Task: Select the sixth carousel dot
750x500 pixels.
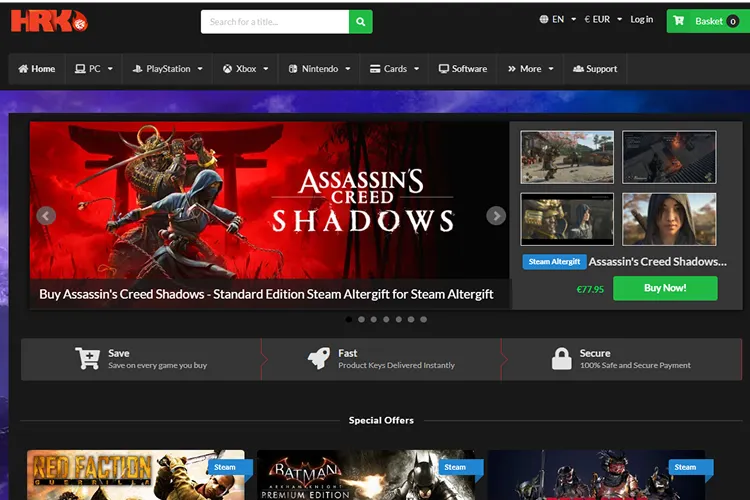Action: [x=411, y=319]
